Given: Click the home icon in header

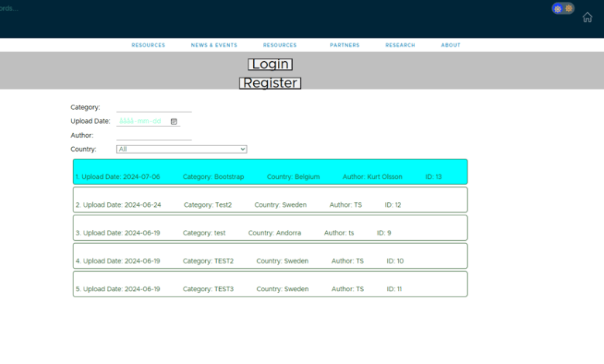Looking at the screenshot, I should pyautogui.click(x=587, y=17).
